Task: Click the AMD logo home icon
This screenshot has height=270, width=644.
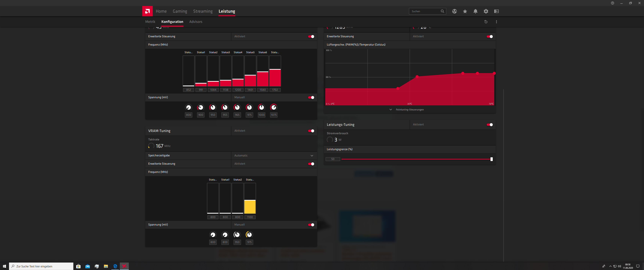Action: coord(147,11)
